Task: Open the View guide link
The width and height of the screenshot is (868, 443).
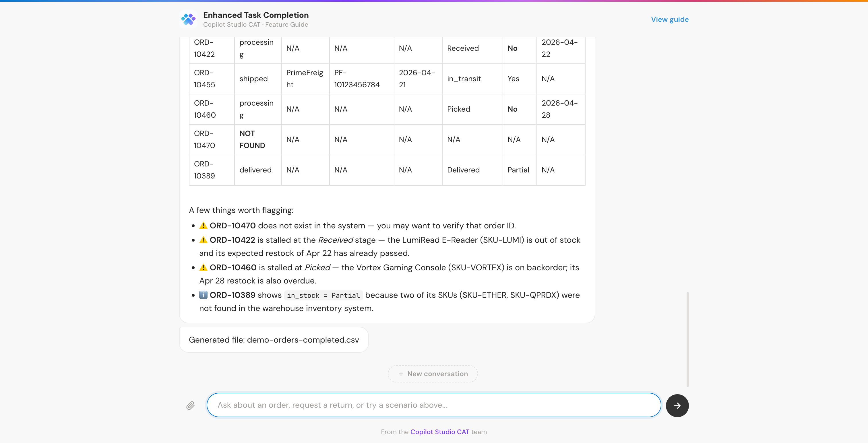Action: click(x=670, y=20)
